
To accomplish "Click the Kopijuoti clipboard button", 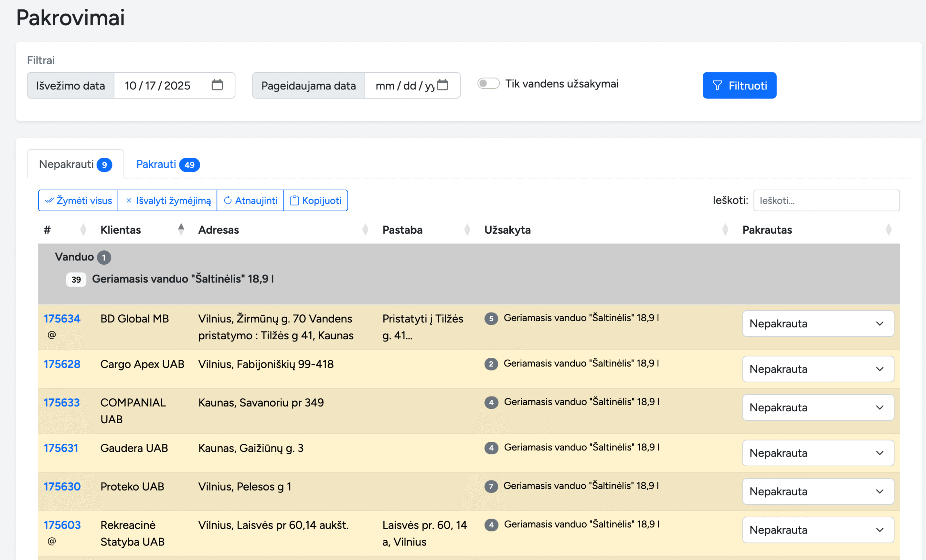I will tap(316, 201).
